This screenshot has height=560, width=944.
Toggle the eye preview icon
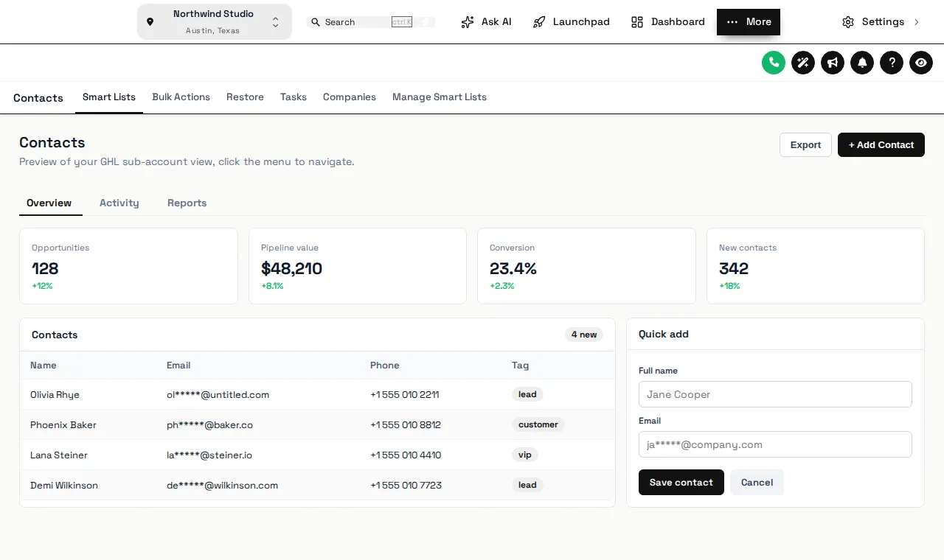[921, 63]
